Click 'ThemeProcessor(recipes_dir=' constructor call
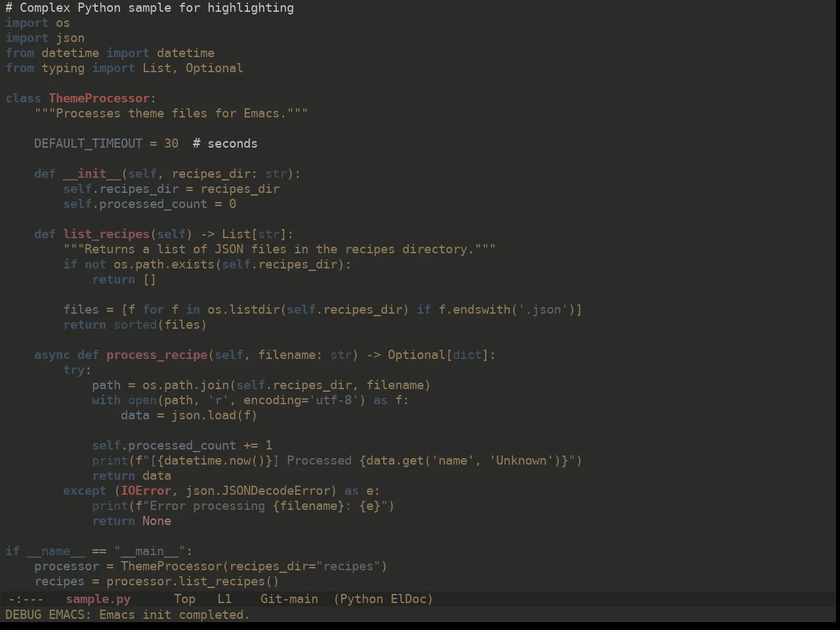The height and width of the screenshot is (630, 840). 218,566
